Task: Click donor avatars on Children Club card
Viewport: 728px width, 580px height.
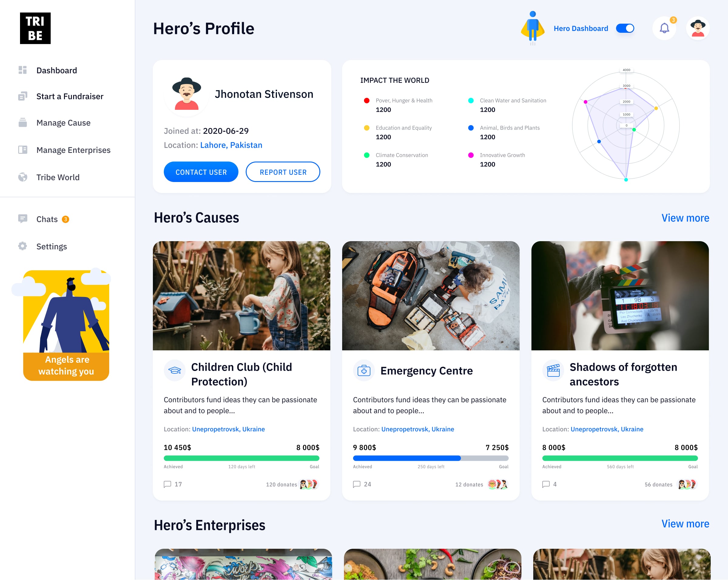Action: click(309, 484)
